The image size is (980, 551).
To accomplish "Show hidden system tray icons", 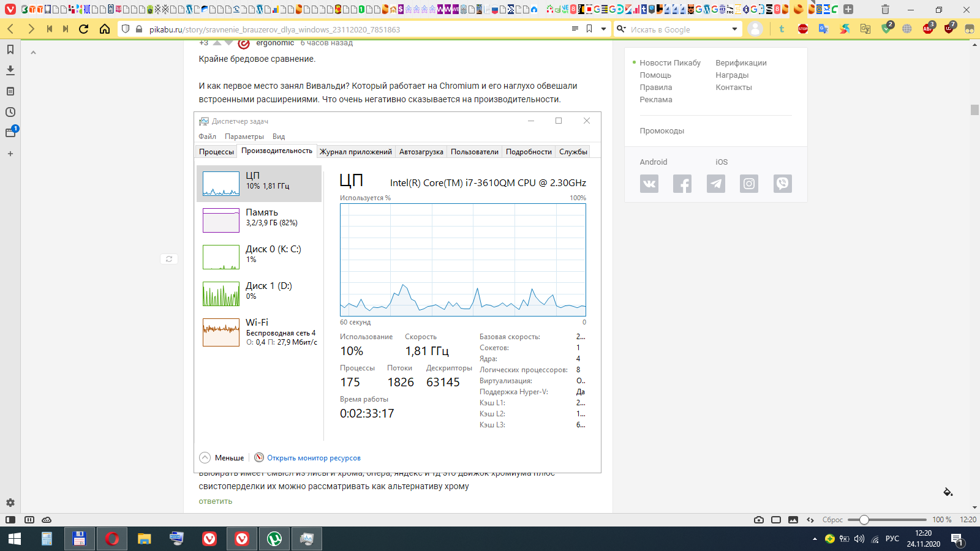I will [815, 539].
